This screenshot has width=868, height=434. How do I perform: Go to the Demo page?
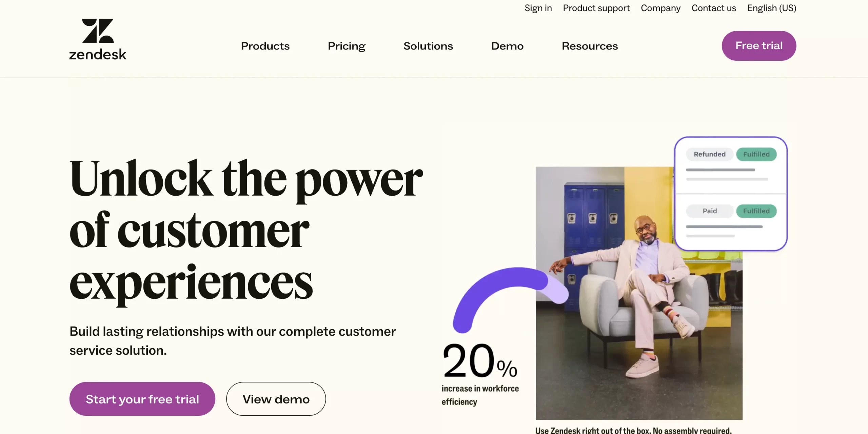tap(507, 46)
